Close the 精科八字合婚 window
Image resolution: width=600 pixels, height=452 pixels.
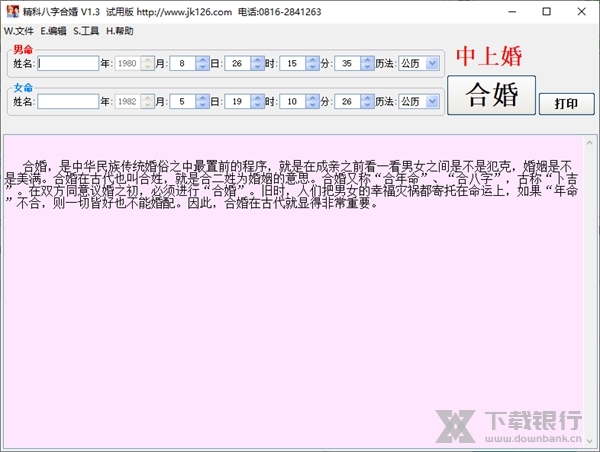[582, 11]
